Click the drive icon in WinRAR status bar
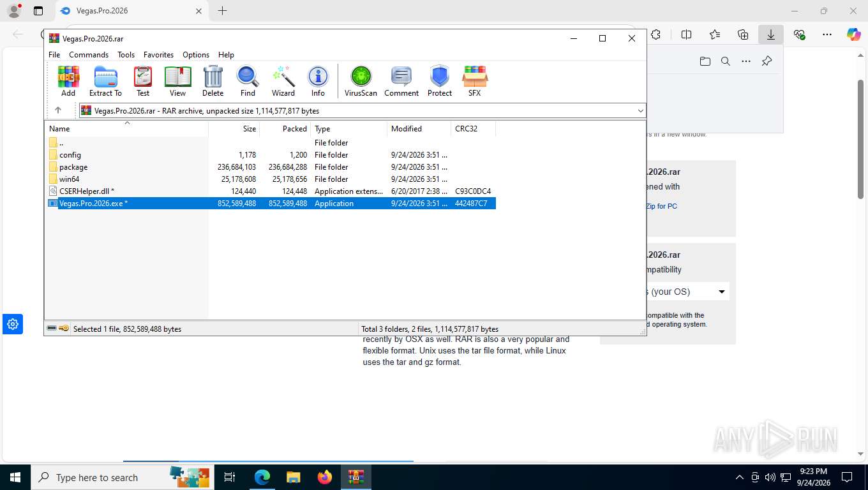The height and width of the screenshot is (490, 868). pyautogui.click(x=52, y=329)
